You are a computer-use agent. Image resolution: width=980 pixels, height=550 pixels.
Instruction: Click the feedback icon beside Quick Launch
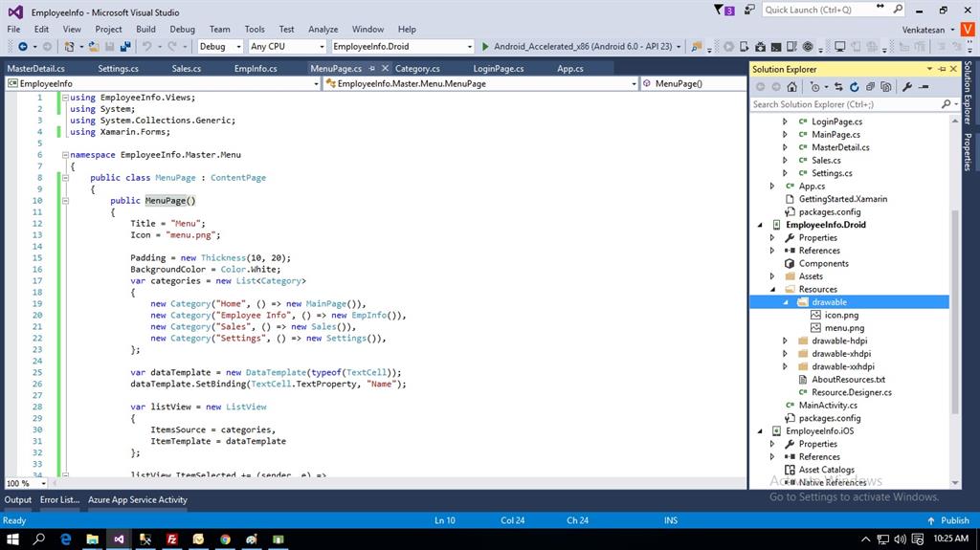749,10
